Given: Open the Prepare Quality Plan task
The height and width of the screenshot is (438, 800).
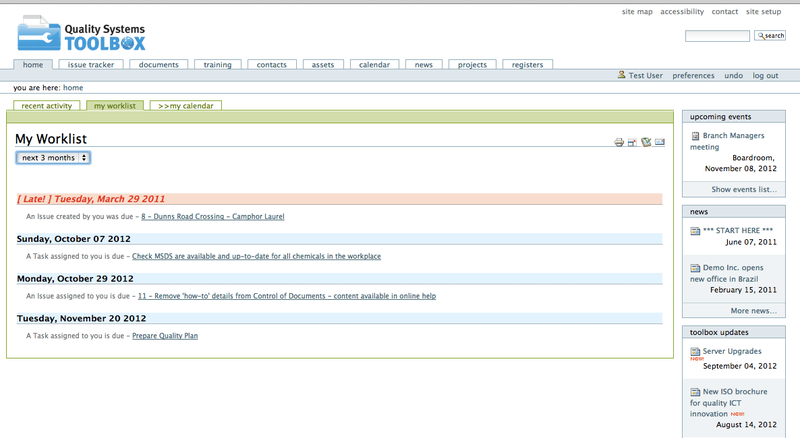Looking at the screenshot, I should [x=165, y=336].
